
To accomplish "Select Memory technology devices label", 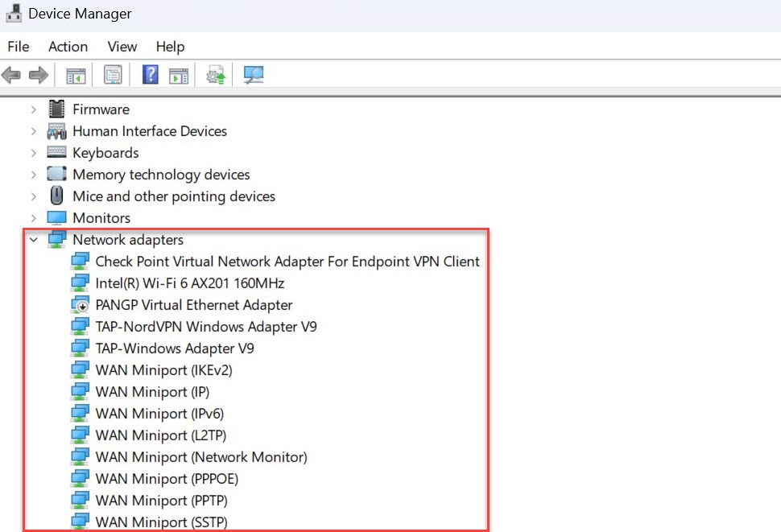I will 161,174.
